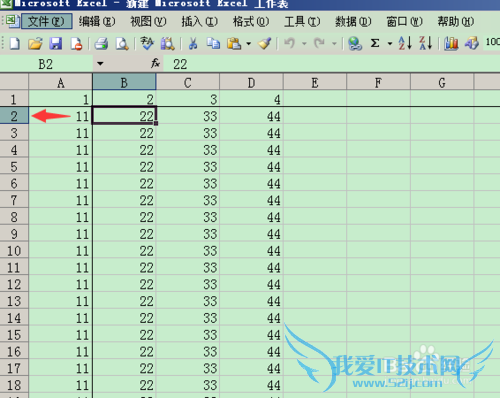Click cell C2 containing 33

tap(188, 116)
